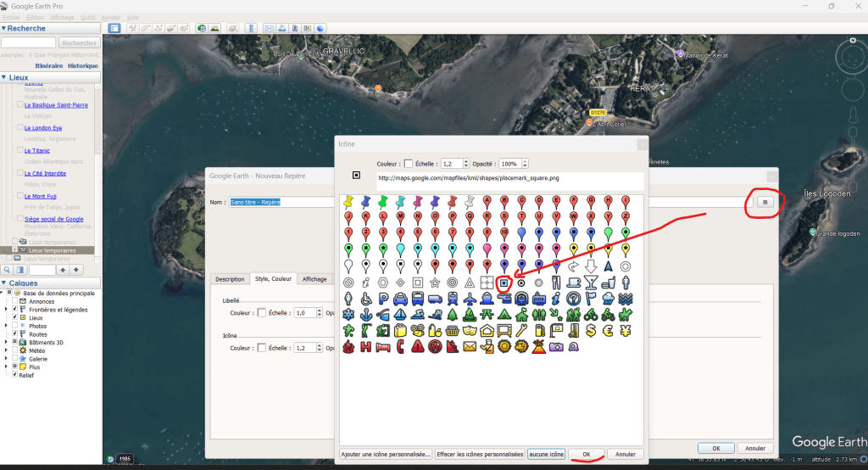This screenshot has width=868, height=470.
Task: Select the yellow pushpin icon
Action: 348,201
